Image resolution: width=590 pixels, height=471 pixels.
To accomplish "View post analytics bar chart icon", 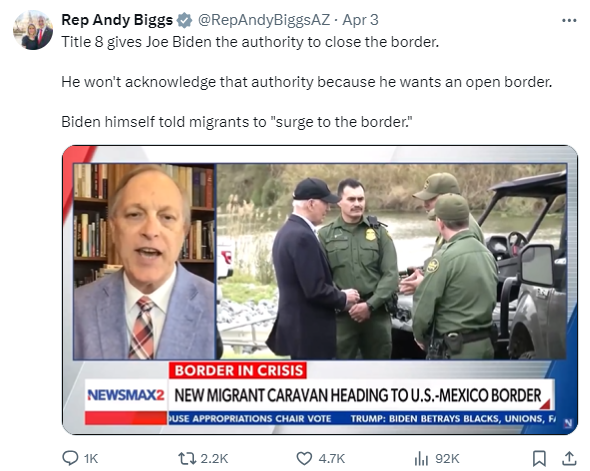I will point(421,459).
